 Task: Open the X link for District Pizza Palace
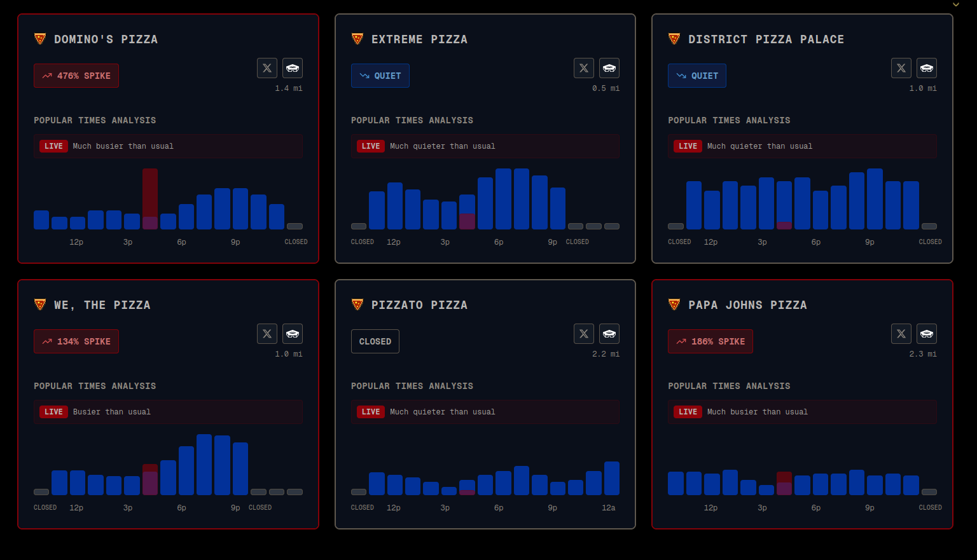901,68
